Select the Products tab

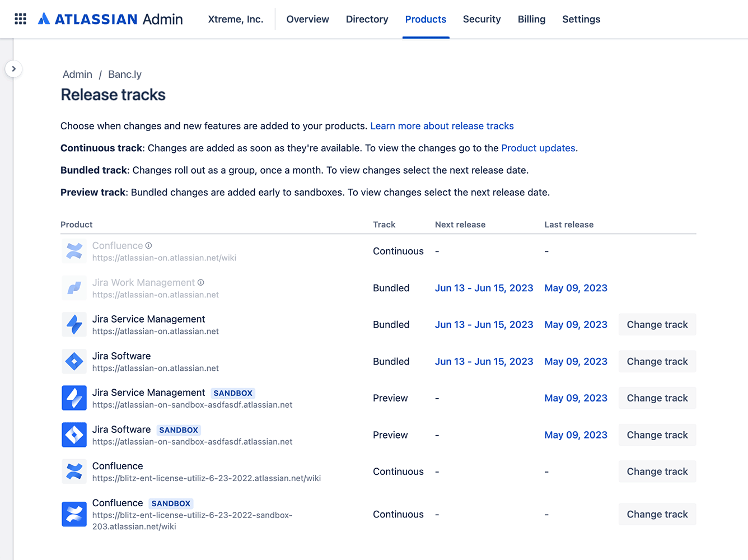426,19
